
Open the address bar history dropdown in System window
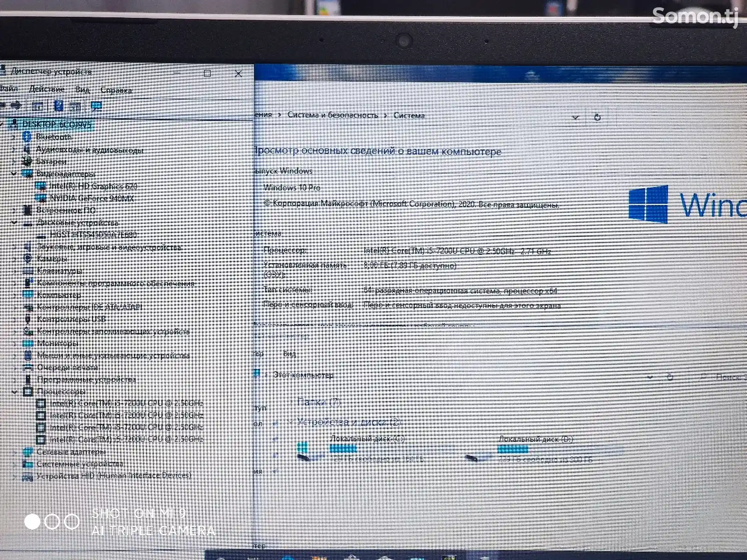[x=575, y=118]
